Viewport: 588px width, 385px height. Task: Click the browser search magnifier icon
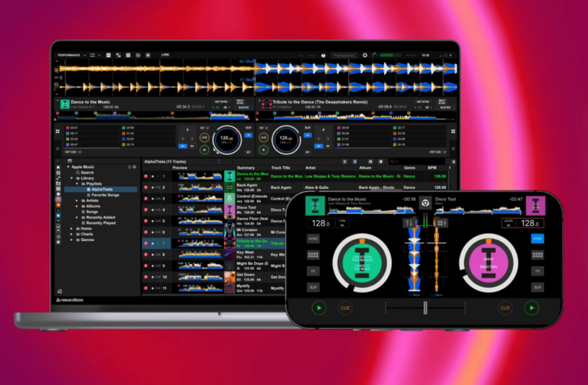click(392, 162)
